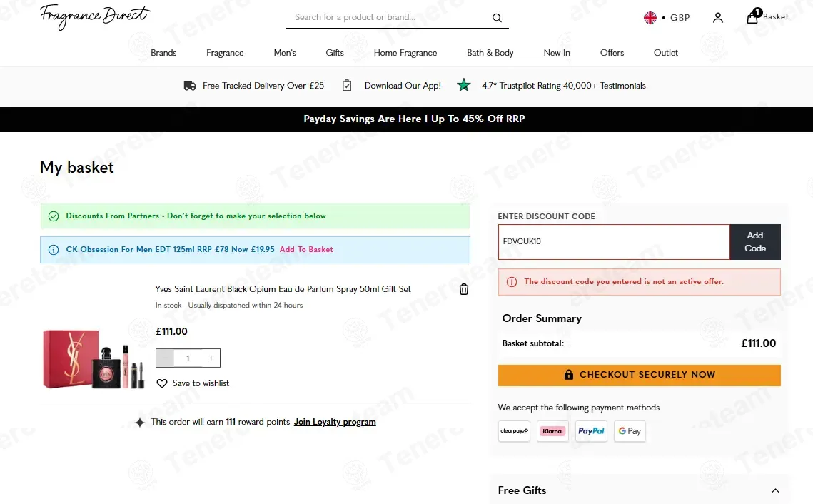
Task: Open the Brands menu
Action: [163, 52]
